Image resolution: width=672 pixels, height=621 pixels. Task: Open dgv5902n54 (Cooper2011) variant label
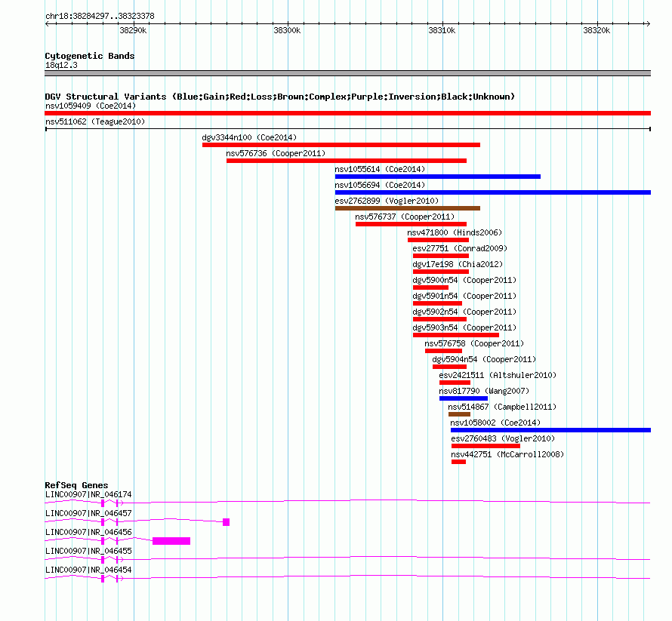click(464, 312)
